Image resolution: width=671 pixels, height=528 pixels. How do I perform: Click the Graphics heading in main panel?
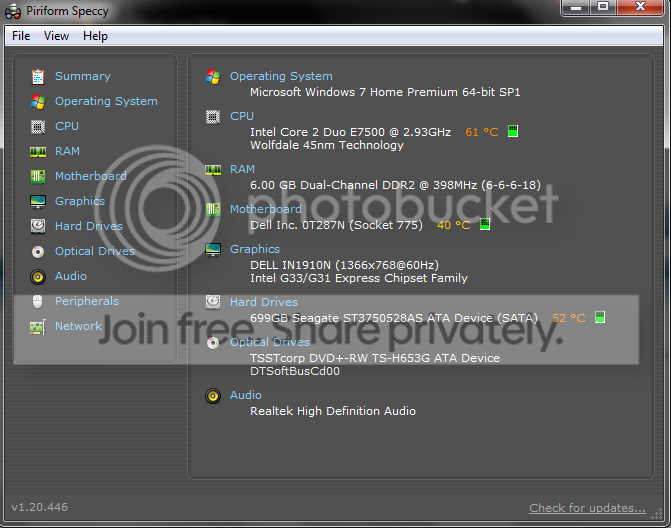point(255,249)
